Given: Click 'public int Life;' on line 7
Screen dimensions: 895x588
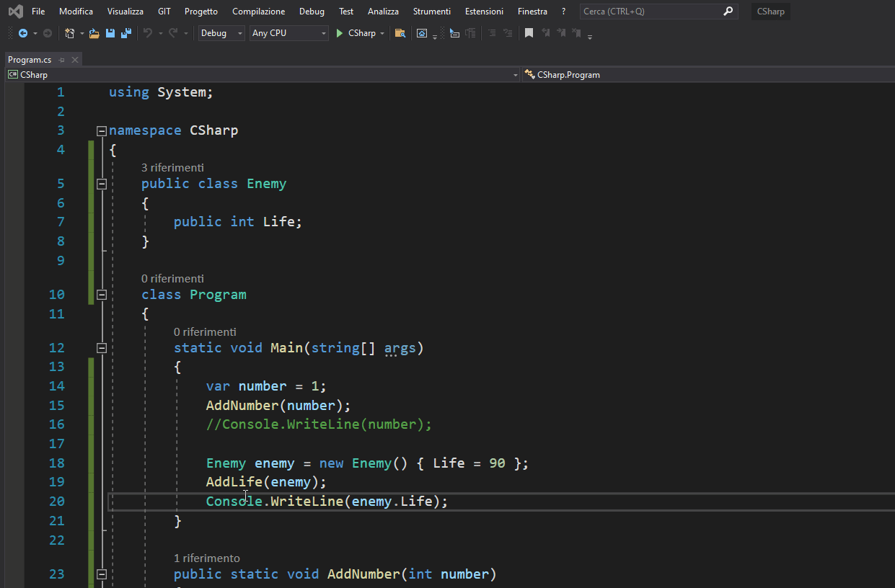Looking at the screenshot, I should point(238,222).
